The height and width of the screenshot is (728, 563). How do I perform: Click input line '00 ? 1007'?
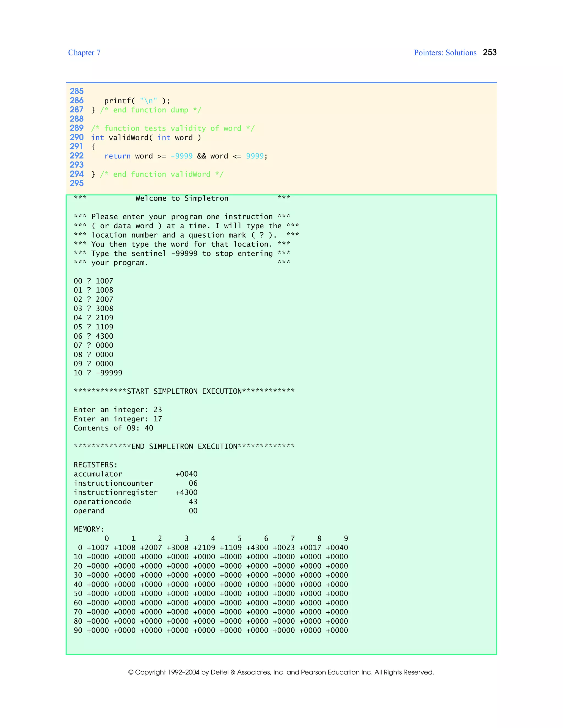coord(93,281)
